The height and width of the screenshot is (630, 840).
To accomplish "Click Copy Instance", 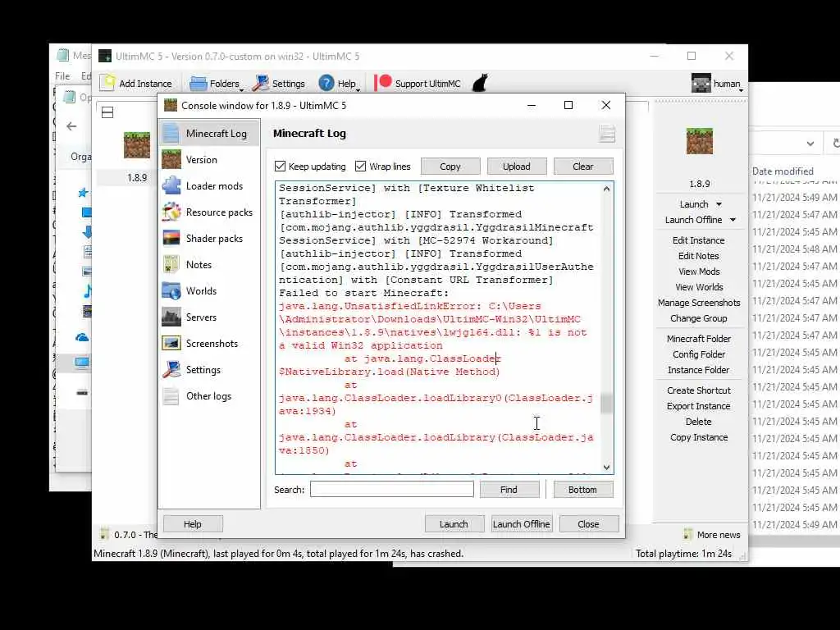I will (x=699, y=437).
